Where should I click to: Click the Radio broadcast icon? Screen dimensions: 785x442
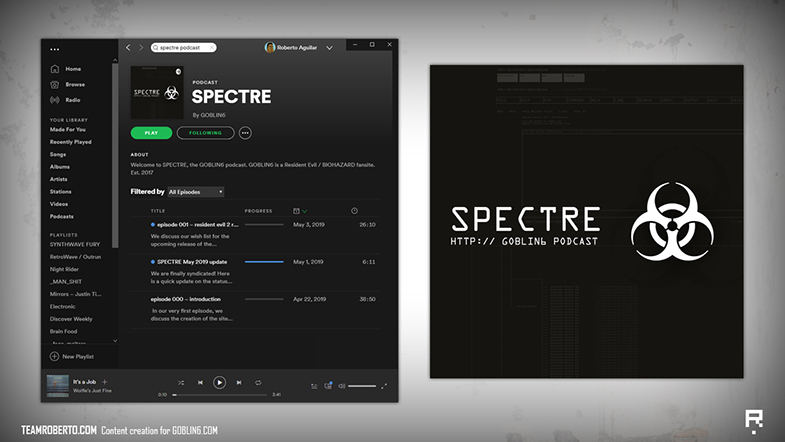(x=55, y=100)
